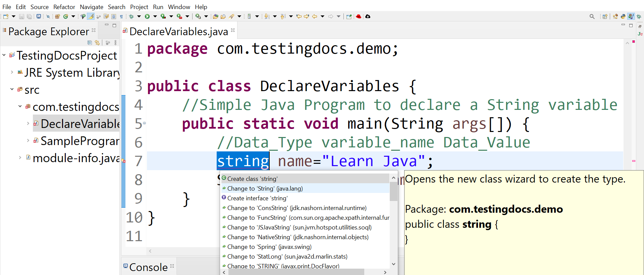Switch to the Java EE perspective icon
Screen dimensions: 644x275
click(x=615, y=16)
